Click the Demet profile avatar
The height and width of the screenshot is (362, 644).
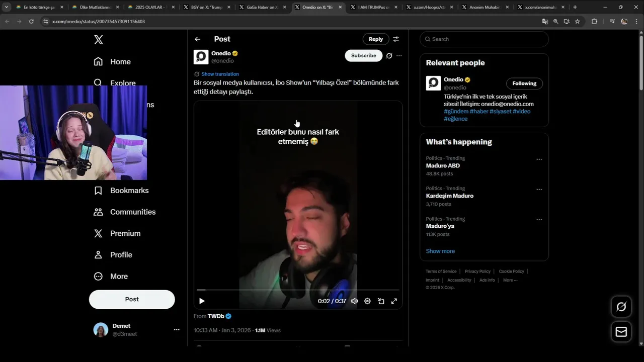tap(101, 330)
